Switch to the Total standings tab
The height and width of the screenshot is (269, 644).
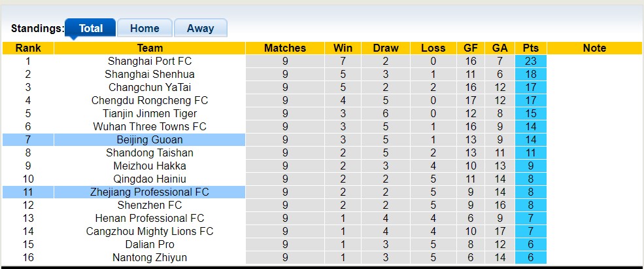[90, 28]
